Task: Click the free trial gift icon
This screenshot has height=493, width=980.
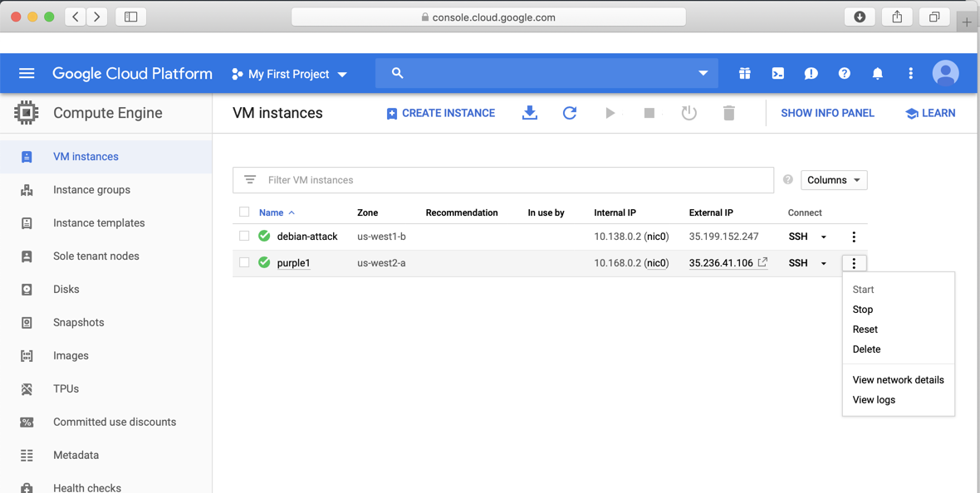Action: point(744,74)
